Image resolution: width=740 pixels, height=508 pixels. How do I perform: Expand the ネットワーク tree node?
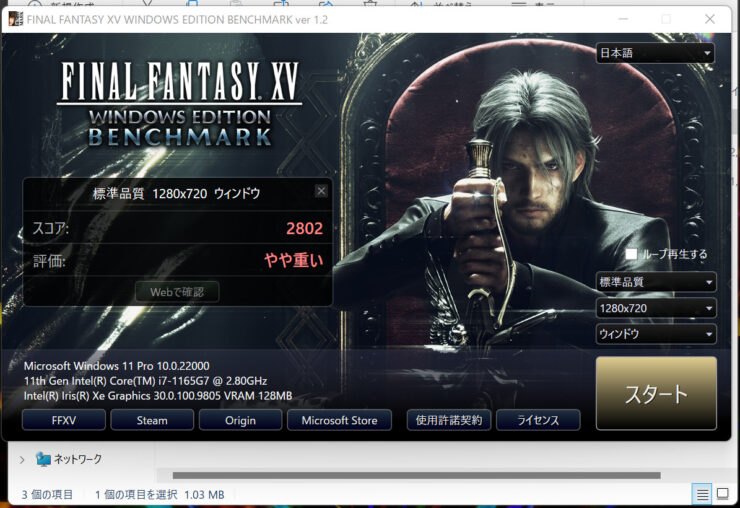tap(22, 459)
